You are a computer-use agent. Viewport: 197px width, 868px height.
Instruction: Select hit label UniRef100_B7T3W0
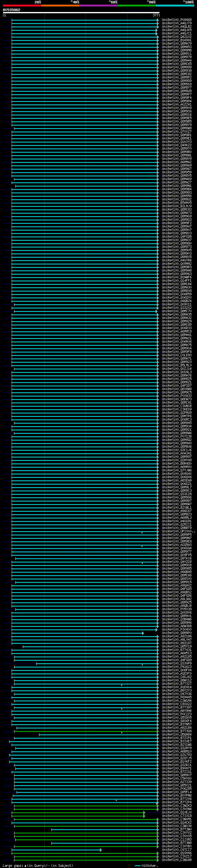177,829
